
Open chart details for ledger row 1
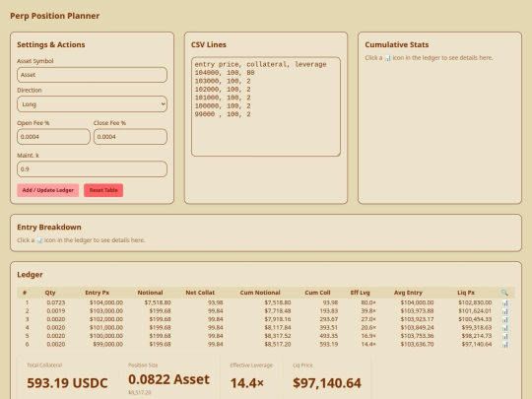(504, 302)
